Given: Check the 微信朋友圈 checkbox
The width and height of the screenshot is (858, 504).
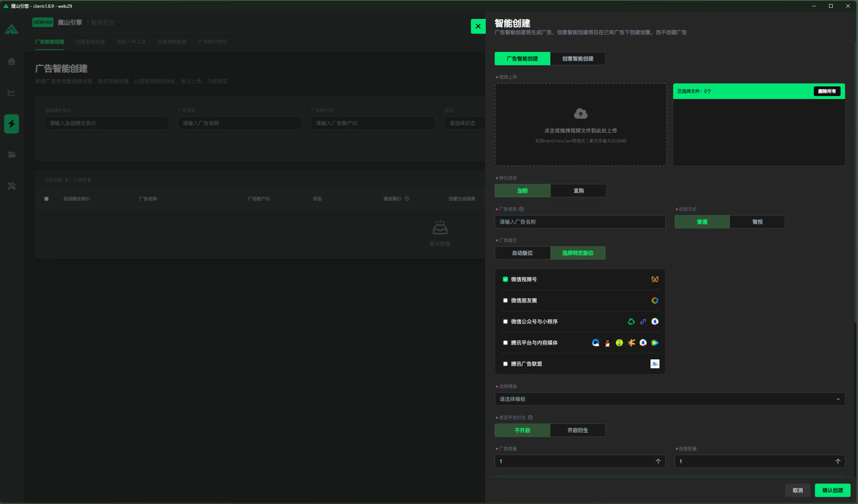Looking at the screenshot, I should tap(505, 301).
